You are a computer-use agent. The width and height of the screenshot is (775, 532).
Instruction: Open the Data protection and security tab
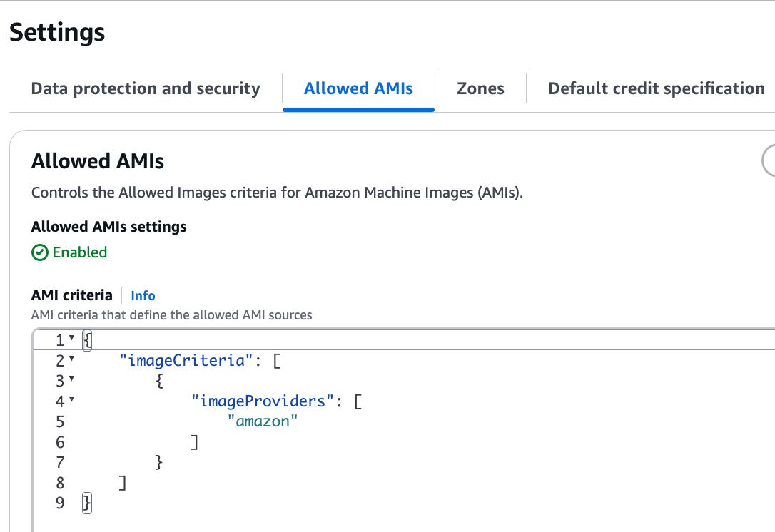tap(146, 88)
